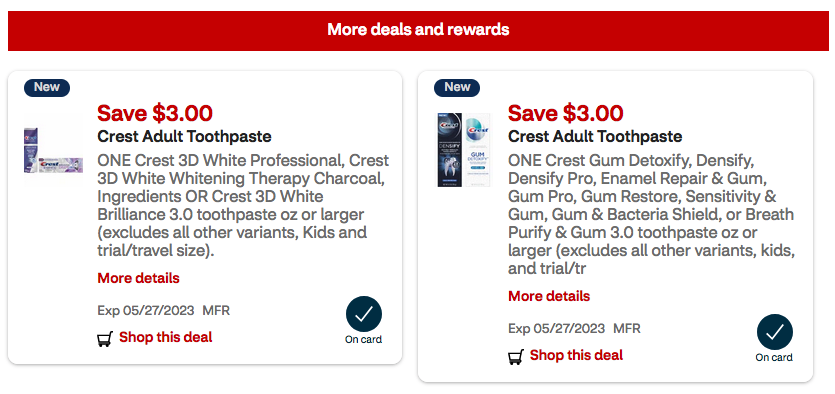Expand More details for Gum Detoxify coupon

[x=549, y=296]
